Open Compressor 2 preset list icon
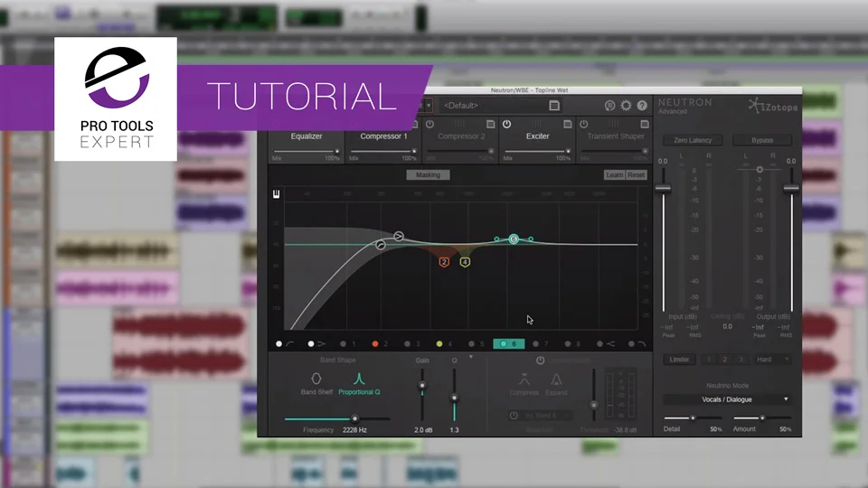This screenshot has width=868, height=488. 490,125
